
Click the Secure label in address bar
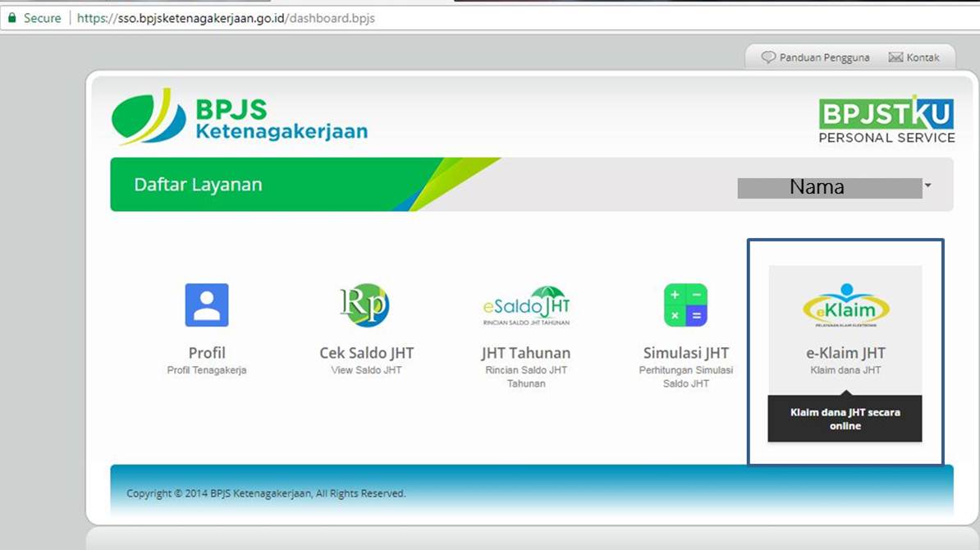tap(43, 18)
